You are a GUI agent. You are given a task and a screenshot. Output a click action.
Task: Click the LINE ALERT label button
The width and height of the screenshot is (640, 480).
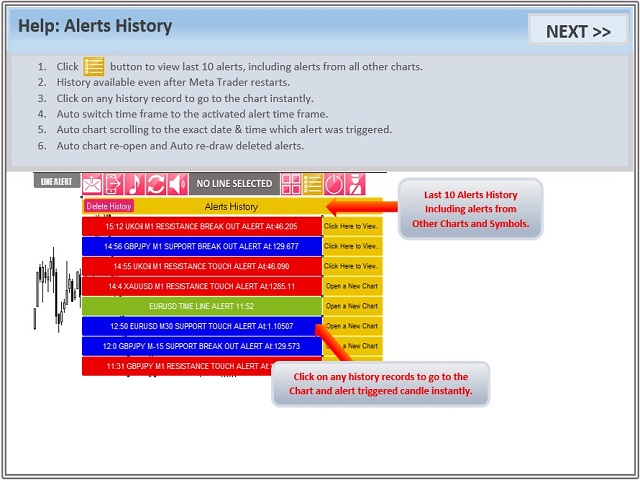pos(57,181)
